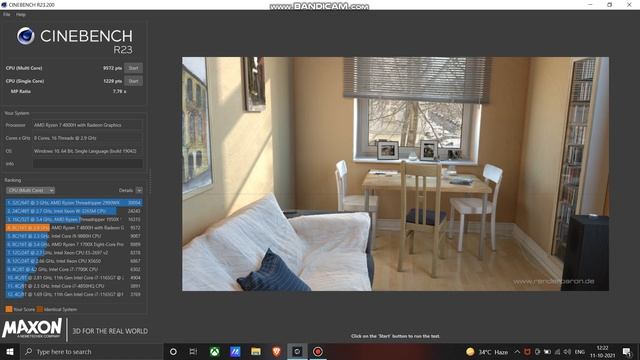
Task: Click the Identical System legend swatch
Action: 40,309
